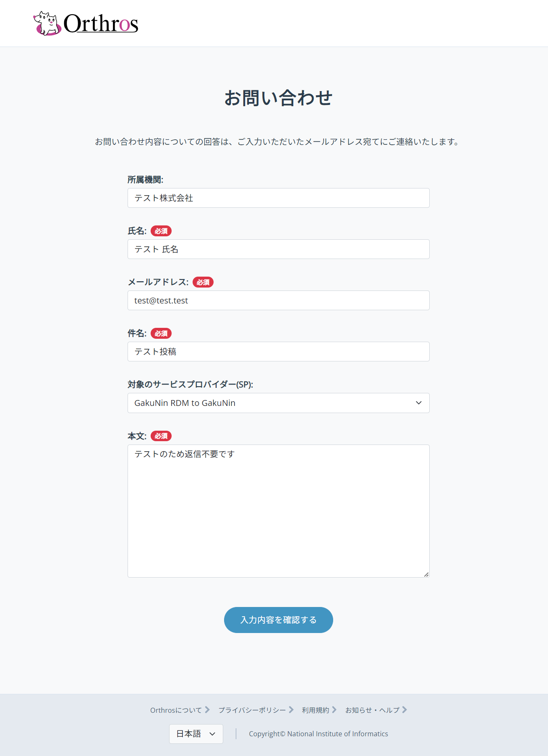This screenshot has height=756, width=548.
Task: Click the chevron after プライバシーポリシー
Action: click(291, 710)
